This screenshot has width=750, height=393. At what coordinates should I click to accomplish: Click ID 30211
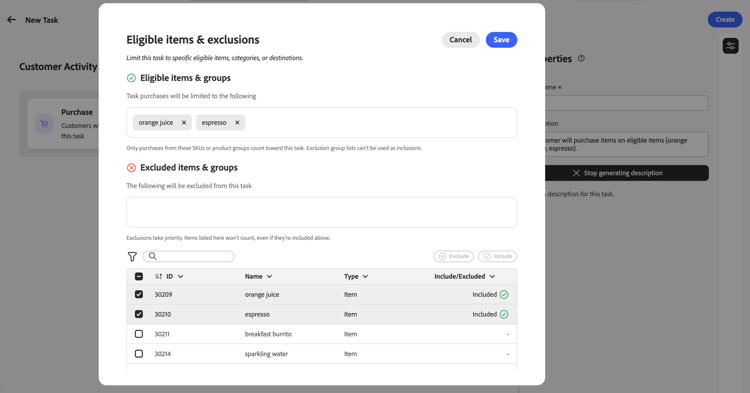pos(162,334)
